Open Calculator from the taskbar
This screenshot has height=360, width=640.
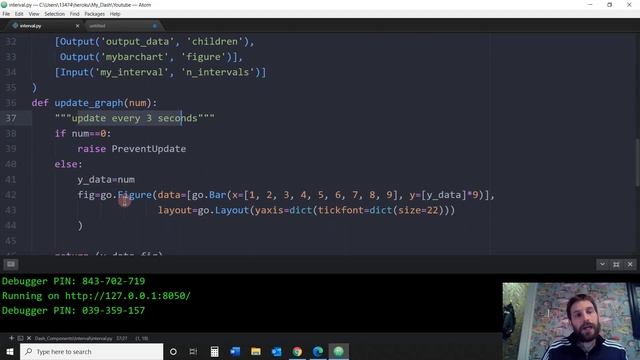point(214,351)
